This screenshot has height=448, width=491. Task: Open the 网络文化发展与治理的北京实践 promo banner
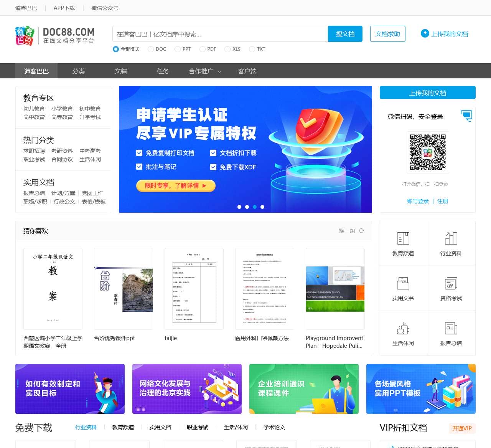click(x=187, y=389)
